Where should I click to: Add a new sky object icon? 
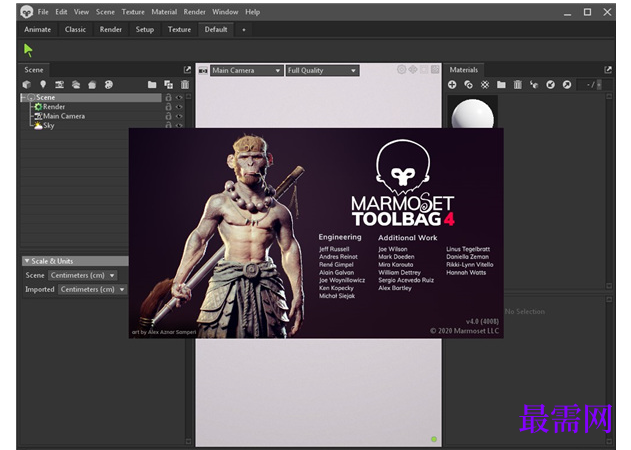pos(76,85)
